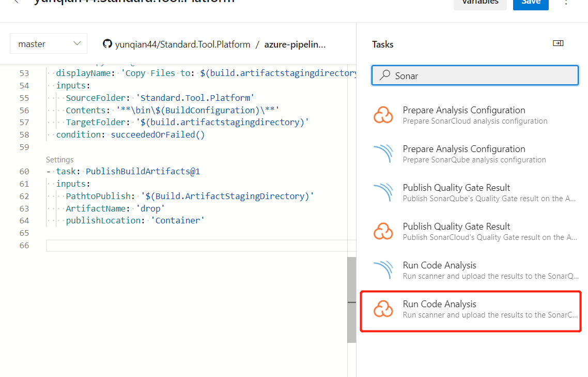Open the master branch selector
The image size is (588, 377).
(48, 43)
